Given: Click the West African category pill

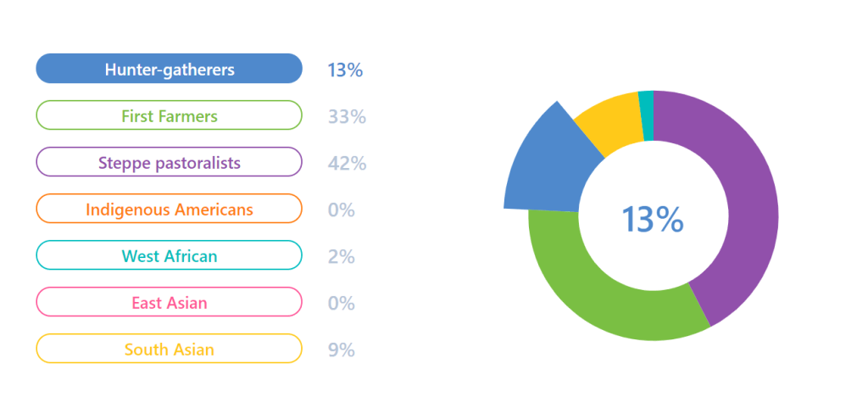Looking at the screenshot, I should 169,255.
